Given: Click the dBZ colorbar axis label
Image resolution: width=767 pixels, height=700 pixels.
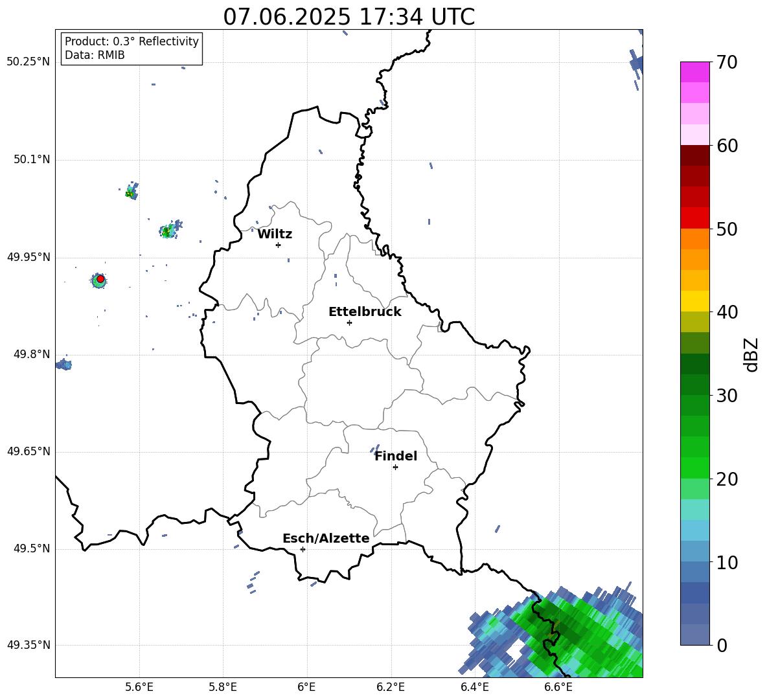Looking at the screenshot, I should 751,354.
